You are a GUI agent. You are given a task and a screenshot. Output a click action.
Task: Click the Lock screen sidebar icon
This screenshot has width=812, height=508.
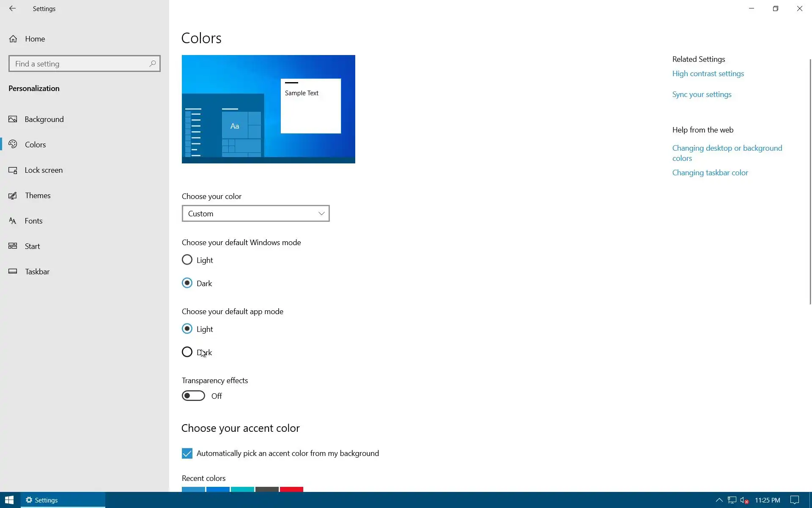[x=13, y=170]
